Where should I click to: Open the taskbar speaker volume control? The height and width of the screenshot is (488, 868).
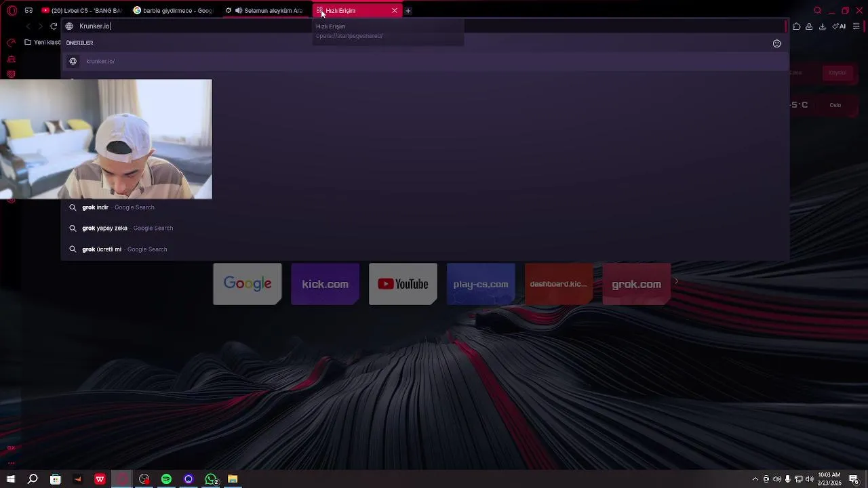click(809, 479)
